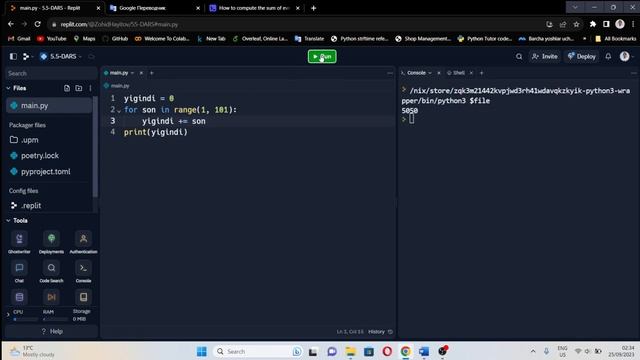Viewport: 640px width, 360px height.
Task: Switch to the Shell tab
Action: click(456, 73)
